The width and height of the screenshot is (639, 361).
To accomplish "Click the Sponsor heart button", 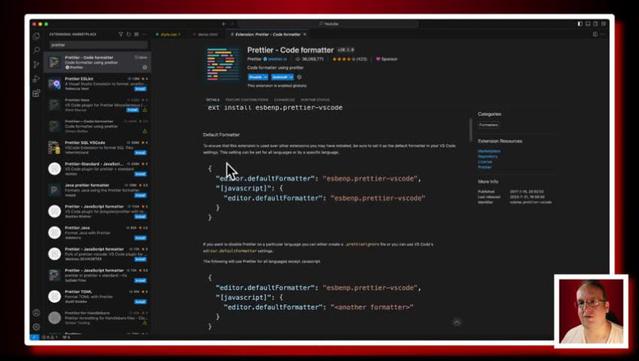I will tap(386, 59).
